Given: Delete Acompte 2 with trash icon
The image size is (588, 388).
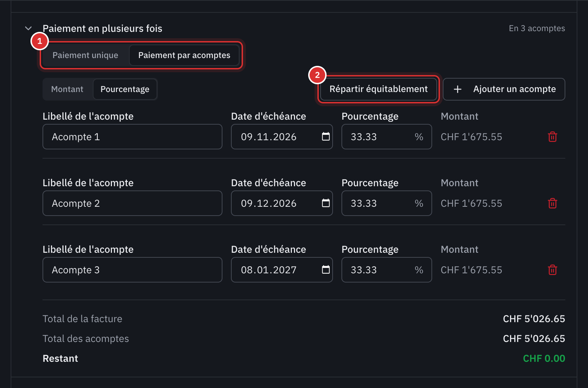Looking at the screenshot, I should [552, 203].
